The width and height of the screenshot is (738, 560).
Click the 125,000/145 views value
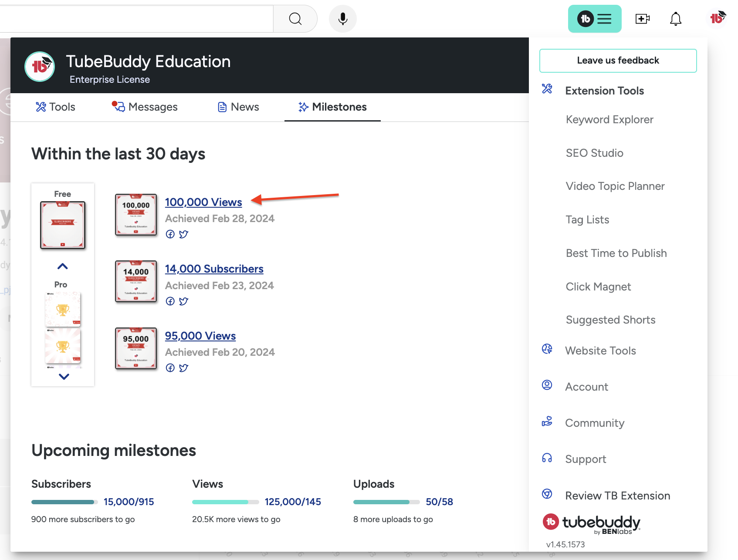coord(293,502)
